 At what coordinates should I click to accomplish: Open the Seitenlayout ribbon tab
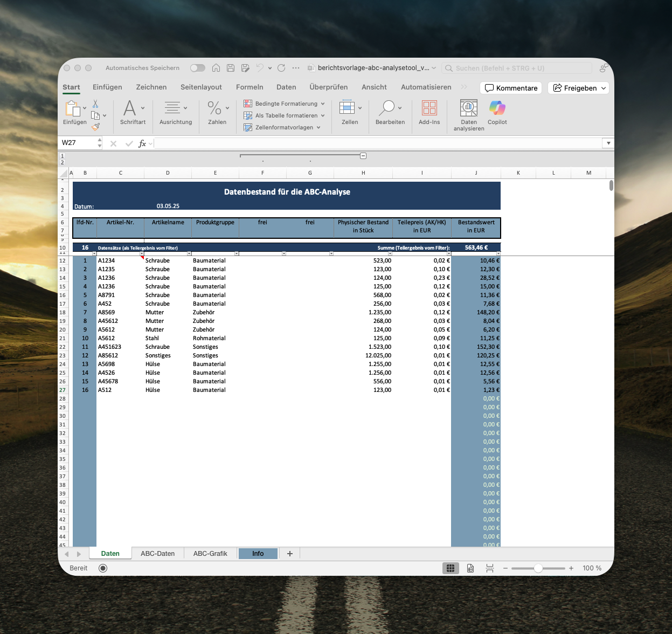(201, 87)
